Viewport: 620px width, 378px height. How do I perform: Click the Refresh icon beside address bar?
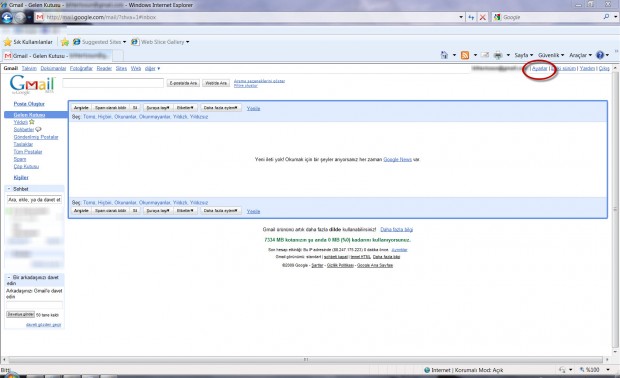(471, 17)
